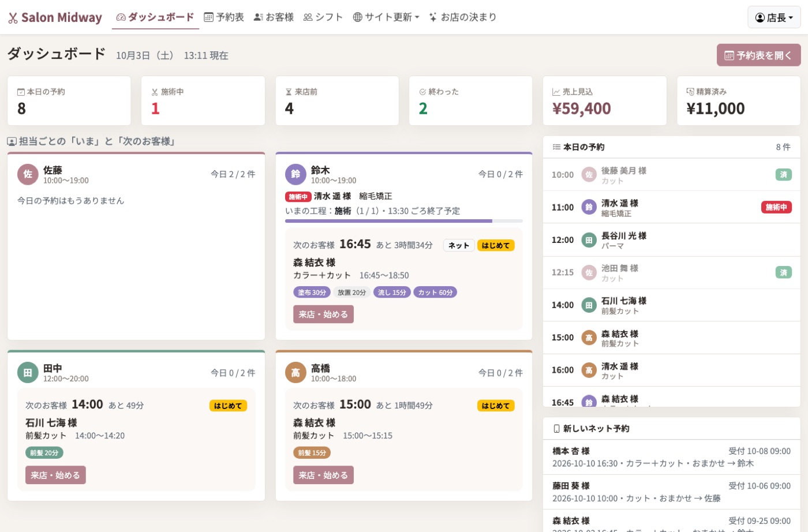Viewport: 808px width, 532px height.
Task: Select the 10:00 後藤 美月 reservation
Action: tap(672, 175)
